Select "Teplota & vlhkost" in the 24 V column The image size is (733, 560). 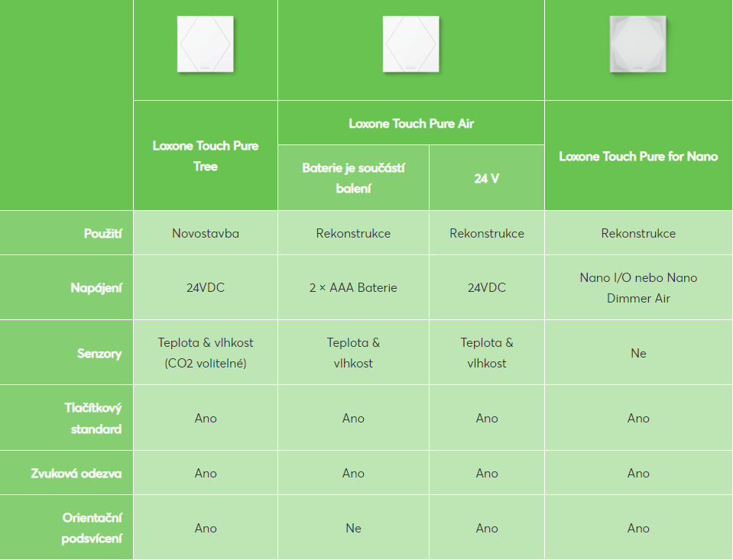click(x=487, y=353)
